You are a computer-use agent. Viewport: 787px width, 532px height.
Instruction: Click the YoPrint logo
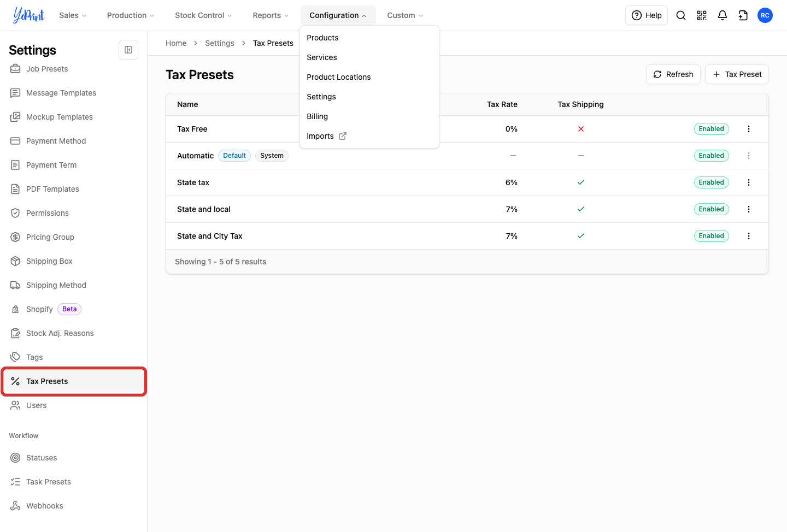click(x=29, y=15)
